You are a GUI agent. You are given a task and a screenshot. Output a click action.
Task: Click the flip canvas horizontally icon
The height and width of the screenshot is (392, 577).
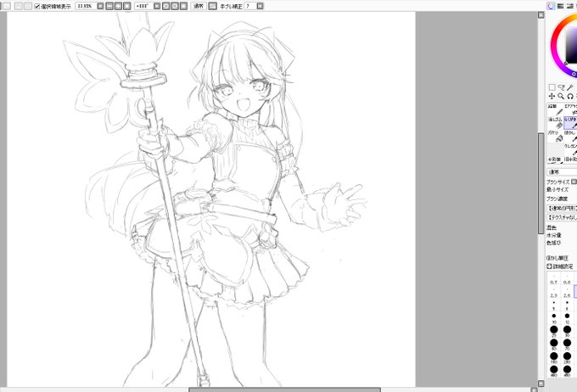[x=213, y=6]
